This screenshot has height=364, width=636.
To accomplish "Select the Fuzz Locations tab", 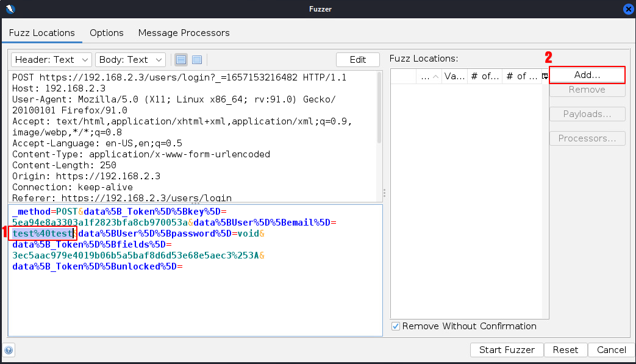I will click(42, 33).
